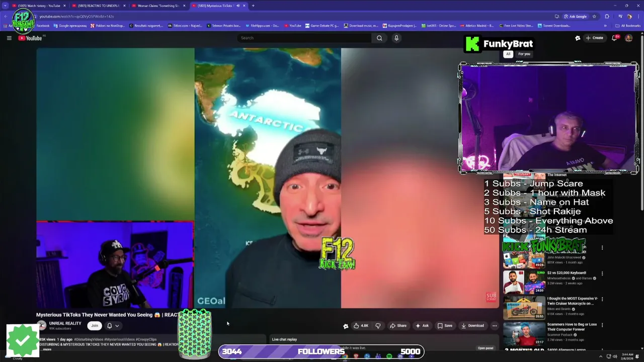Screen dimensions: 644x362
Task: Switch to the 'Woman Claims Something Si...' tab
Action: 158,6
